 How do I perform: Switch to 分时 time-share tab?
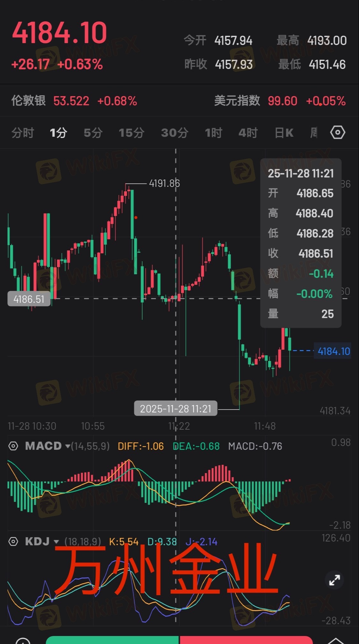click(23, 133)
